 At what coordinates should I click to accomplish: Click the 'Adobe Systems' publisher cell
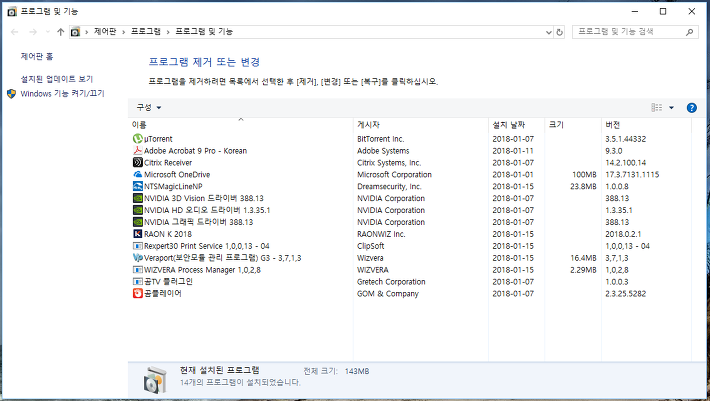(383, 151)
